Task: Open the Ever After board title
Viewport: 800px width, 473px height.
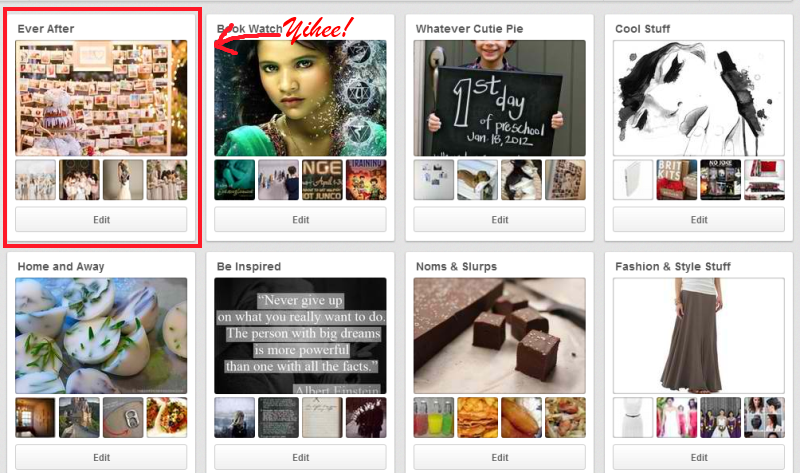Action: click(46, 29)
